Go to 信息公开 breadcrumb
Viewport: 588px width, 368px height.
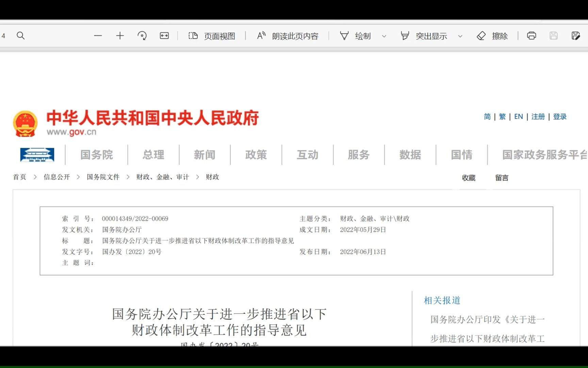(x=56, y=177)
